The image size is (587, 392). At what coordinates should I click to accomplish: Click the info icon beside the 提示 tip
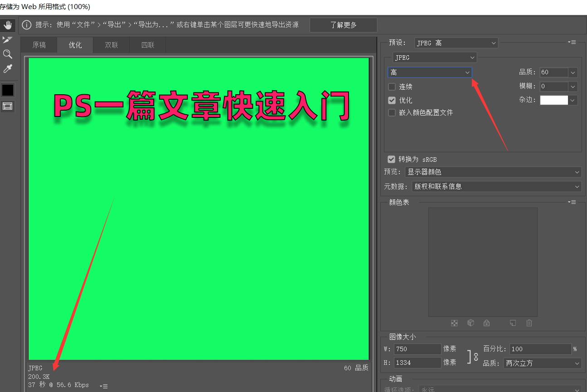(x=27, y=25)
